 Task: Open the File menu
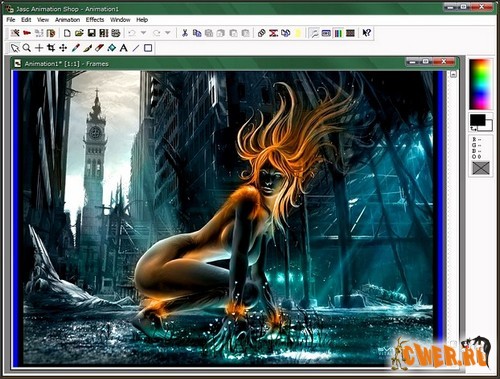[11, 20]
